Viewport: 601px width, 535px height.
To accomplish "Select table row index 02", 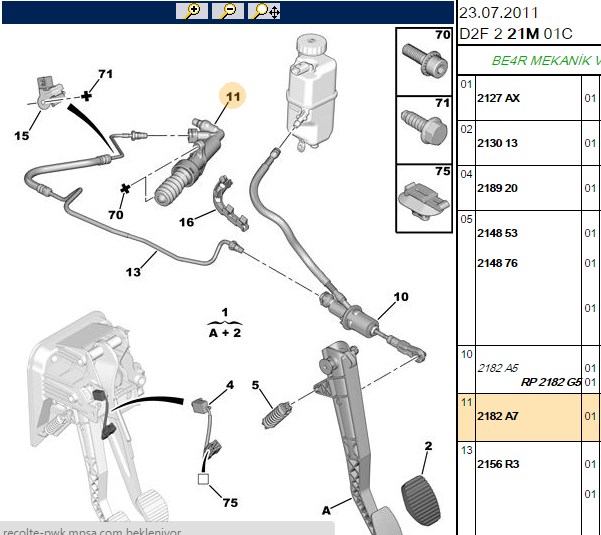I will [466, 129].
